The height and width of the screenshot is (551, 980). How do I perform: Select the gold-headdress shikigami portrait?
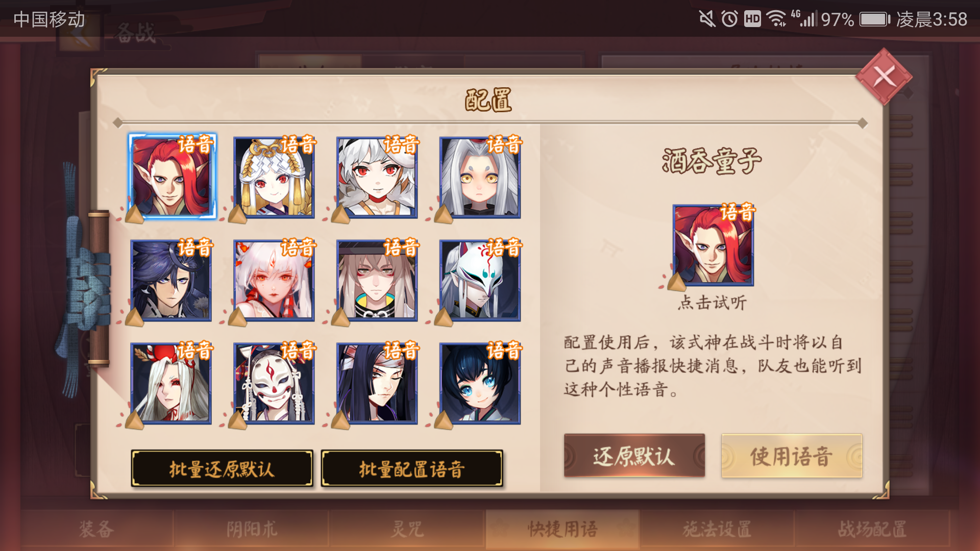274,178
